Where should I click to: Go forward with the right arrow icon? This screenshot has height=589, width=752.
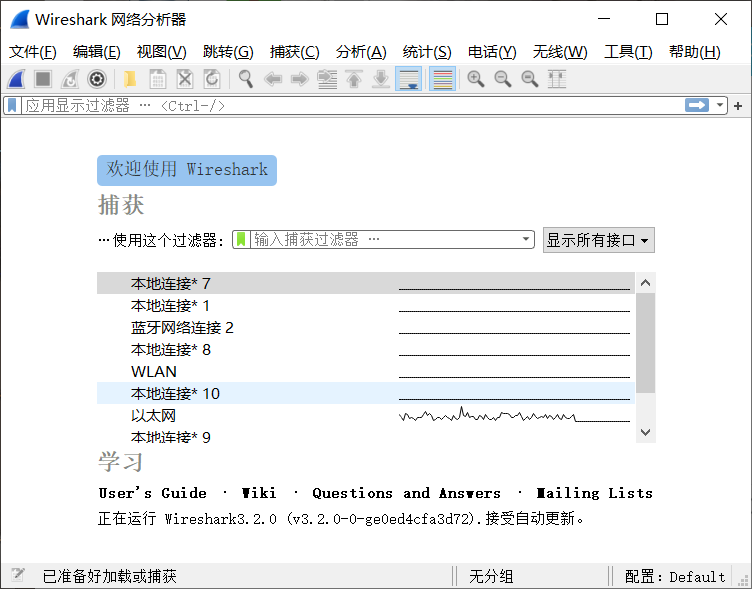pos(300,79)
